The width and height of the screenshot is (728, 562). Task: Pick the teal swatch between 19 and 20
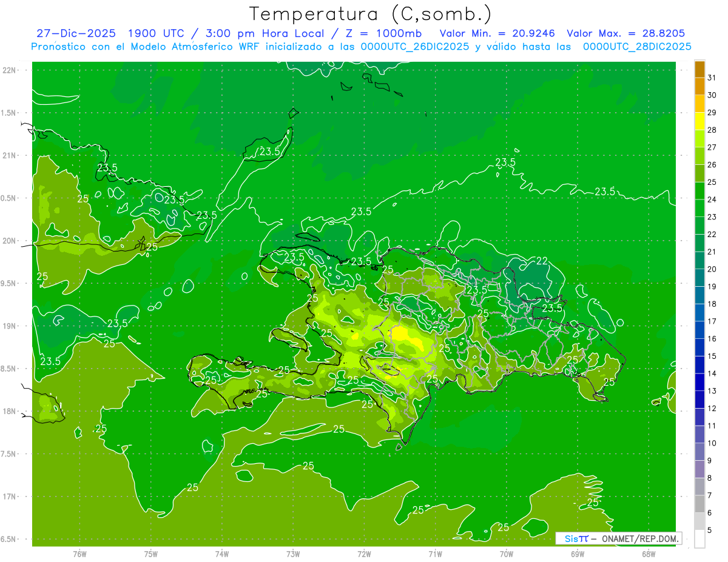(699, 278)
